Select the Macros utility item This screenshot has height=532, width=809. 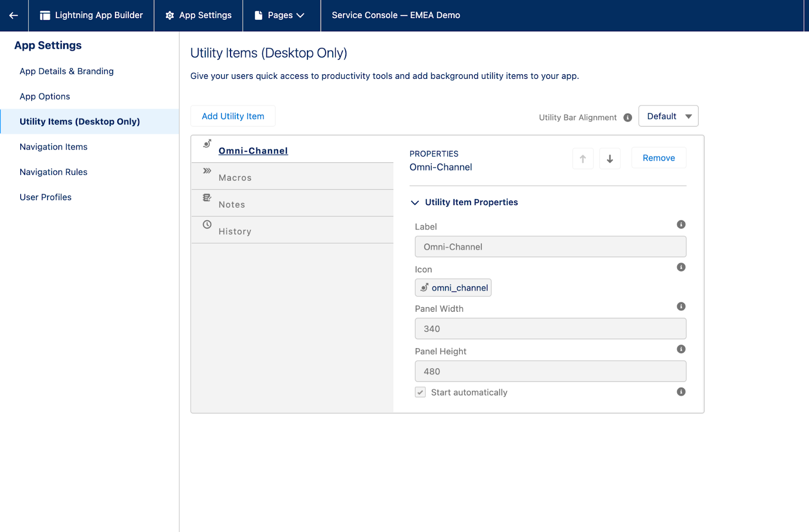235,177
